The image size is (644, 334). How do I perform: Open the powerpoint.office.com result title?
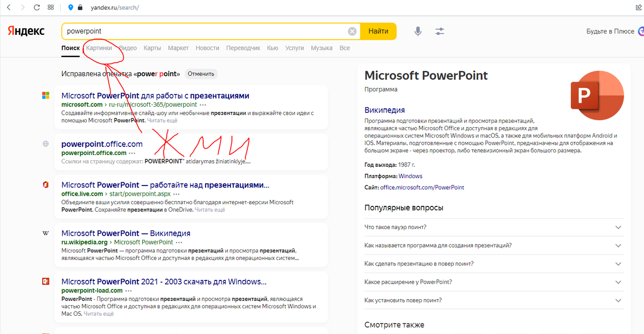coord(102,144)
